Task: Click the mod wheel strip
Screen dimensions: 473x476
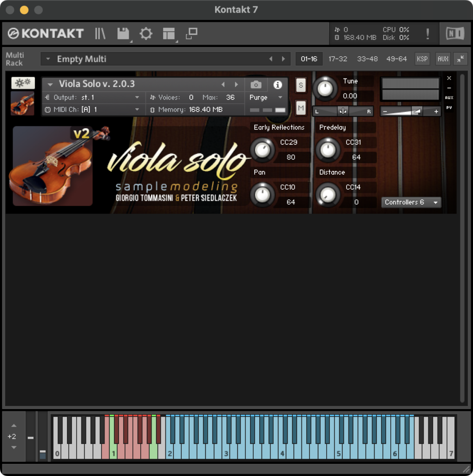Action: click(43, 437)
